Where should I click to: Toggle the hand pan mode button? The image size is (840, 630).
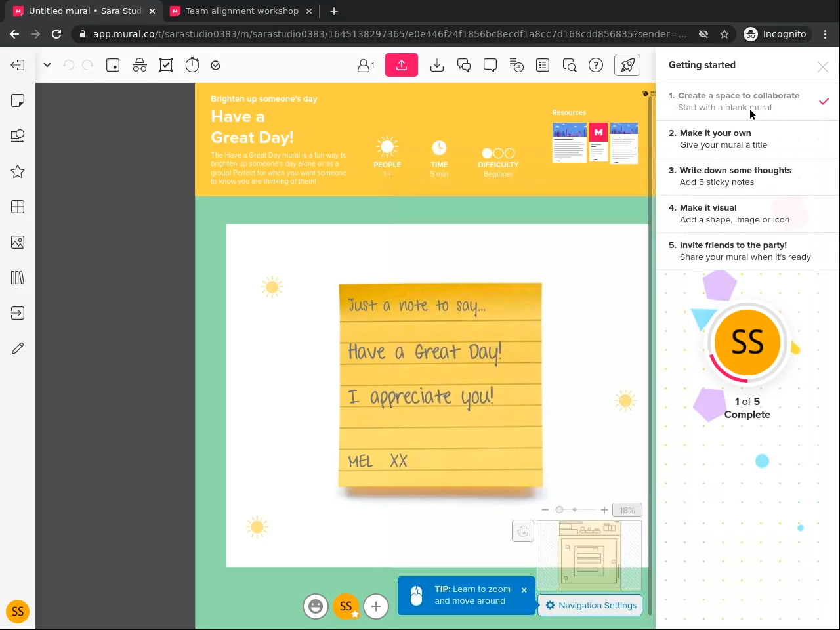[523, 531]
